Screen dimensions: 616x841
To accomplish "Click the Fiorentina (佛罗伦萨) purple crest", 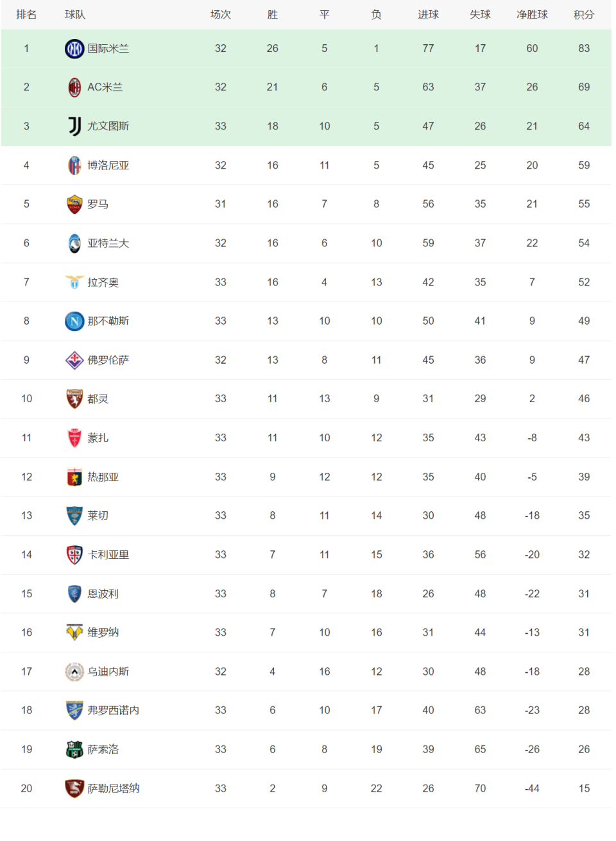I will (x=74, y=360).
